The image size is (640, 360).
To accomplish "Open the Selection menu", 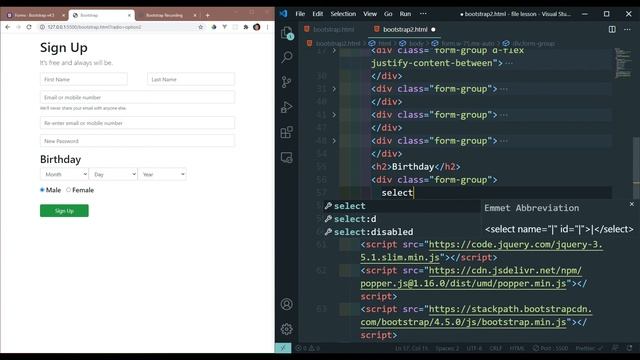I will click(343, 13).
